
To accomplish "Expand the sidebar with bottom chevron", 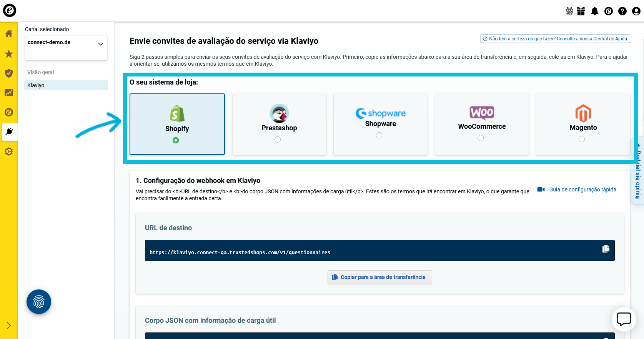I will 8,326.
